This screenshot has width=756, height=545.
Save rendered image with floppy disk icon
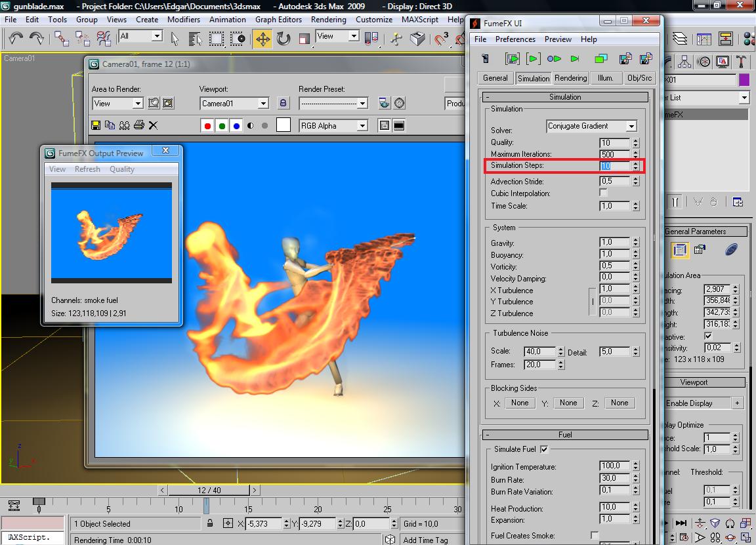pos(95,125)
